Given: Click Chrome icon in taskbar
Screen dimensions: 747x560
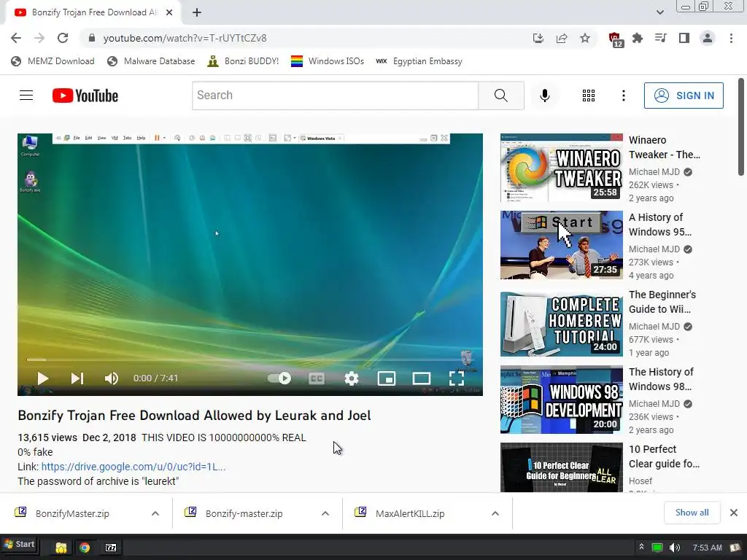Looking at the screenshot, I should pyautogui.click(x=85, y=548).
